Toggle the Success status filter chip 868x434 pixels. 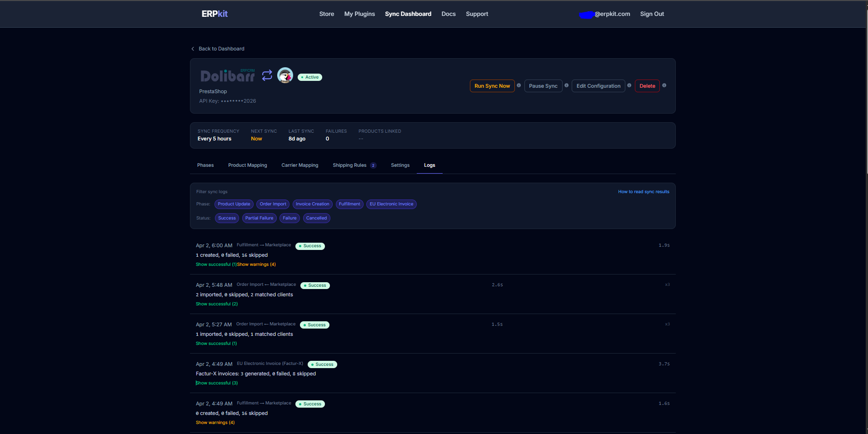(x=226, y=218)
